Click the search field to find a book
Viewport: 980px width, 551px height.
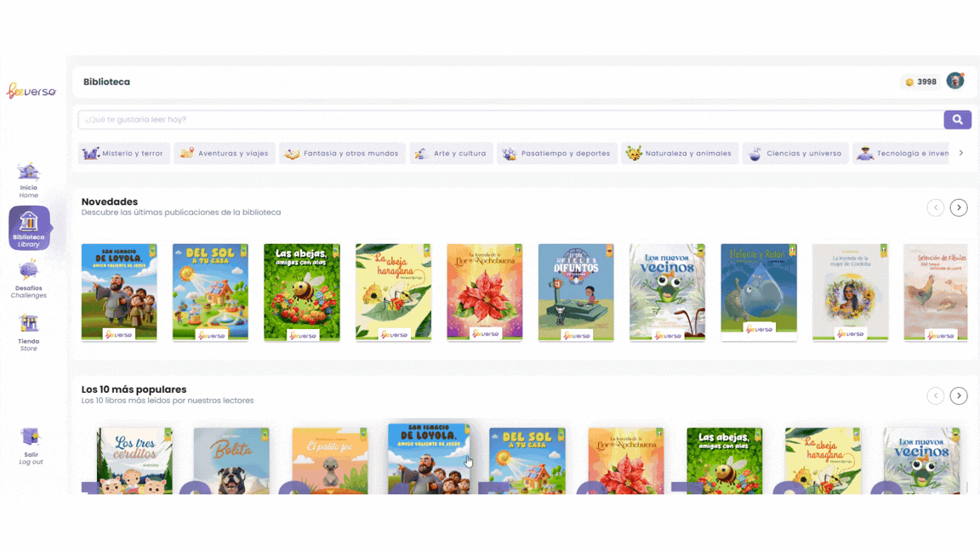click(x=510, y=120)
